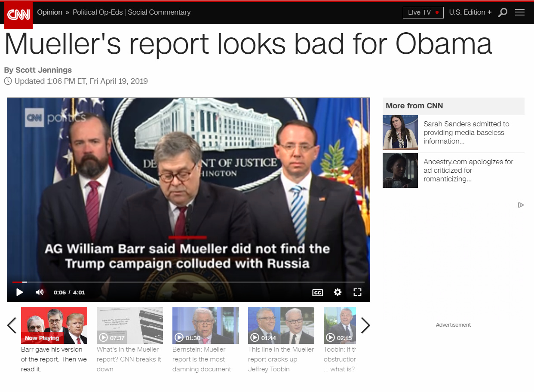Play the 'What's in the Mueller report' video
The height and width of the screenshot is (392, 534).
[x=130, y=325]
